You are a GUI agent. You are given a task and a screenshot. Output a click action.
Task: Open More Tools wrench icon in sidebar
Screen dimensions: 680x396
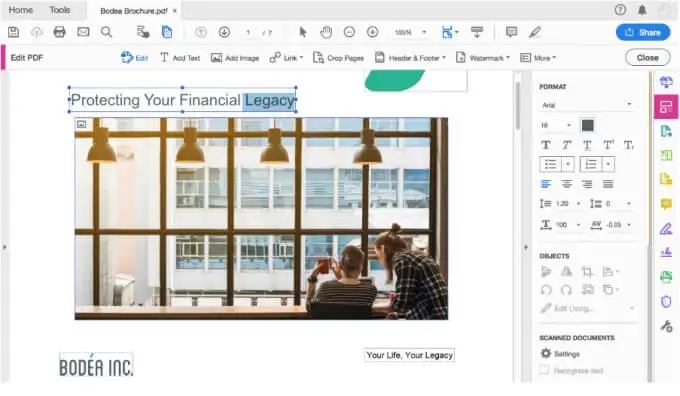click(x=666, y=326)
